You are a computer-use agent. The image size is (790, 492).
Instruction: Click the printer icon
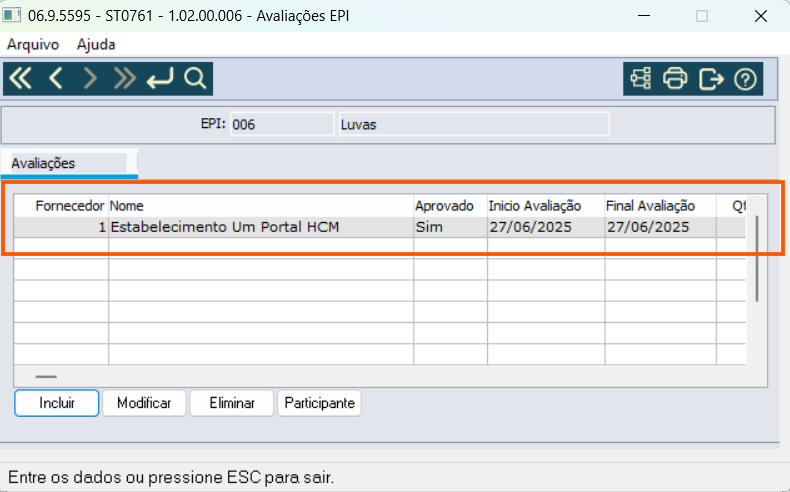point(675,79)
